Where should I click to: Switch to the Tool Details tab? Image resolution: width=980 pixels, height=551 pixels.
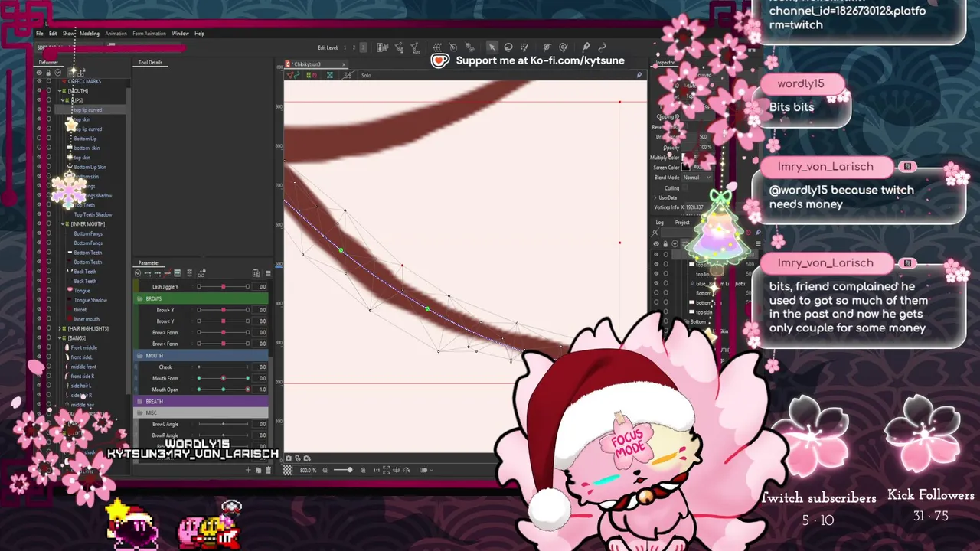pos(150,63)
